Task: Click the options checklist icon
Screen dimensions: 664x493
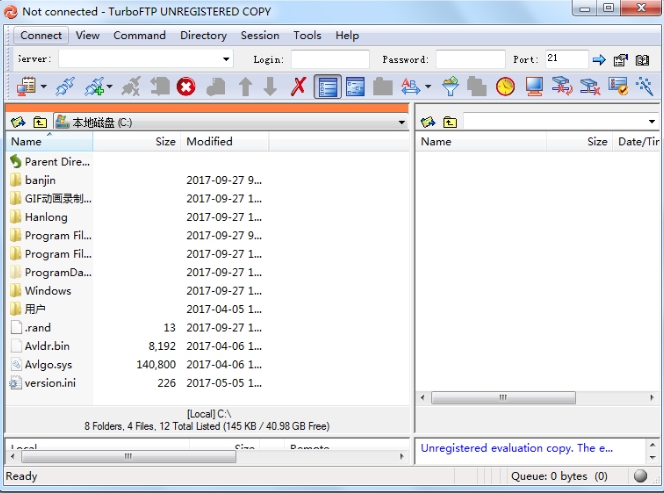Action: point(618,87)
